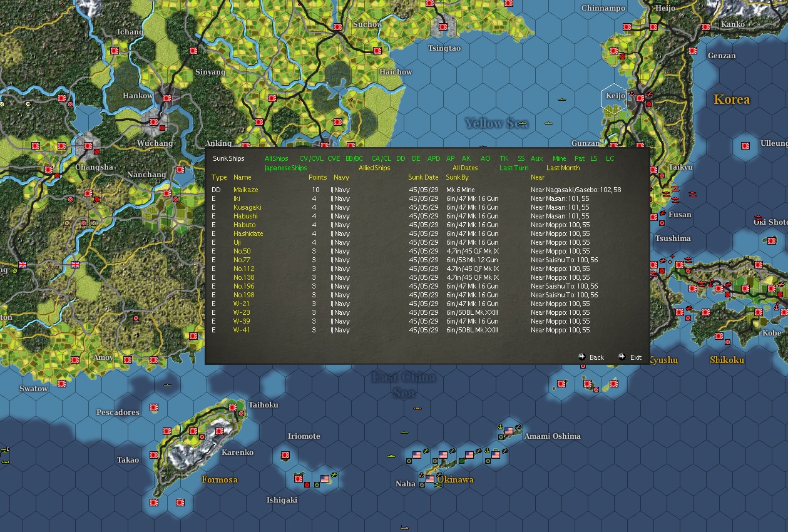The height and width of the screenshot is (532, 788).
Task: Click the Back button label
Action: point(597,357)
